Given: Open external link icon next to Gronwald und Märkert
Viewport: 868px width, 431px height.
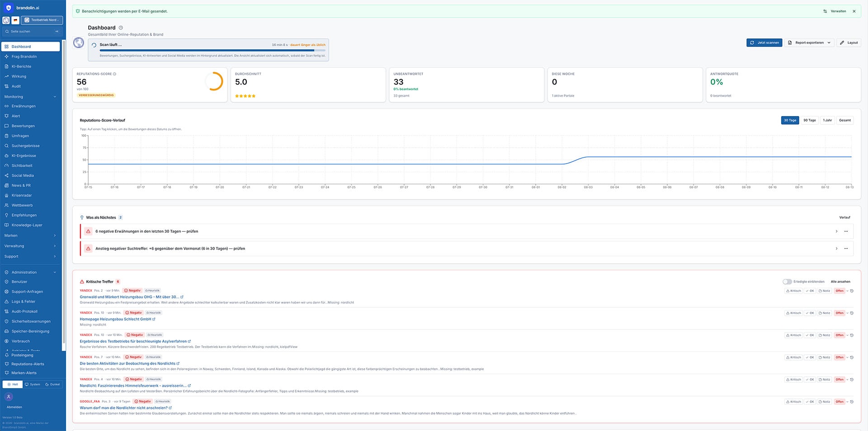Looking at the screenshot, I should (x=182, y=297).
